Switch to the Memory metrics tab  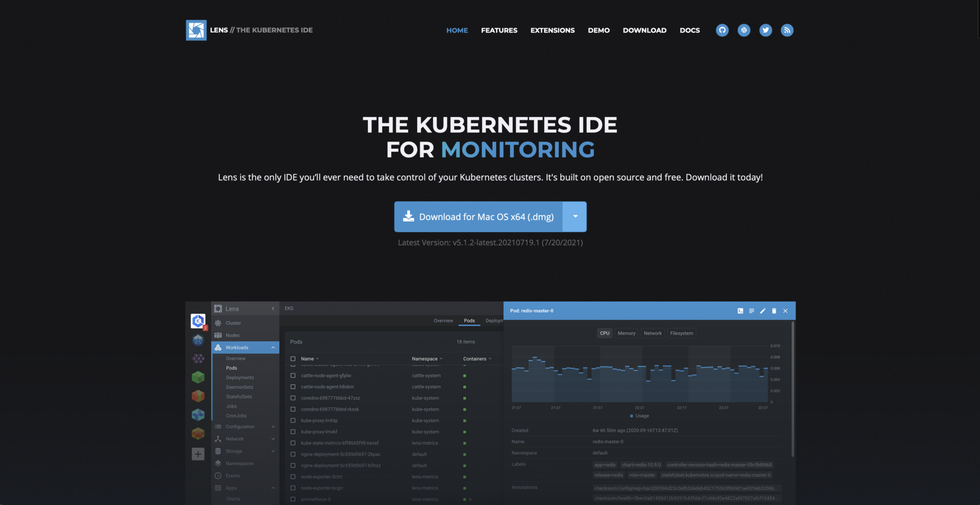point(626,333)
